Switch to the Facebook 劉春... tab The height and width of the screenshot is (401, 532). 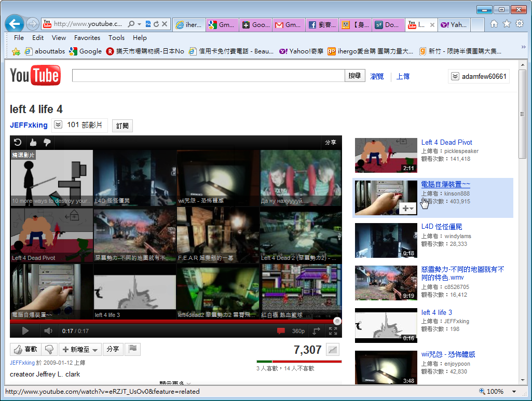pyautogui.click(x=322, y=25)
